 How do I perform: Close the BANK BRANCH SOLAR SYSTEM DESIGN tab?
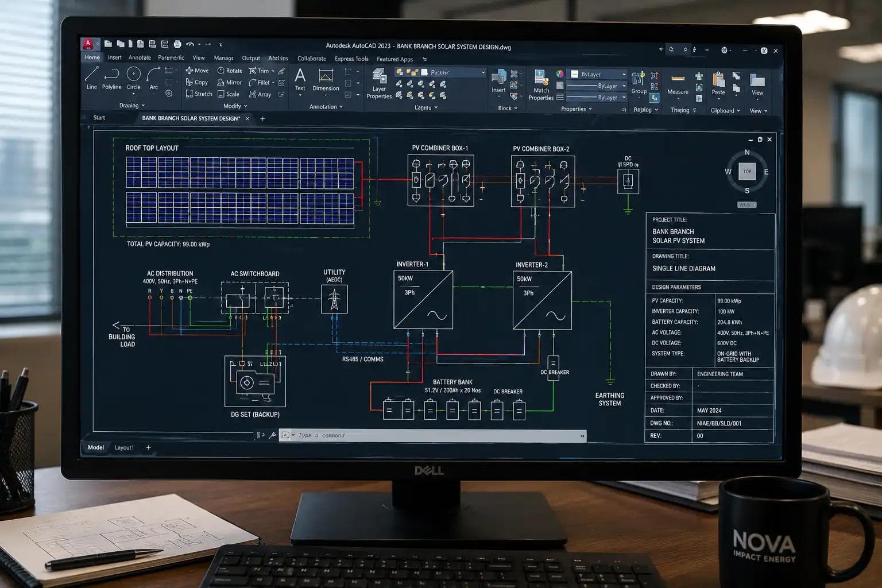coord(247,119)
